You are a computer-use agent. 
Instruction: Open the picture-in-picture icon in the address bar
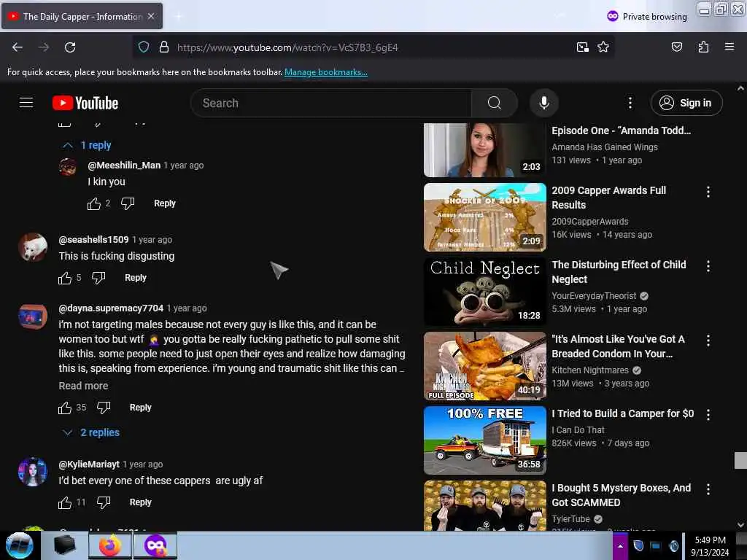(582, 47)
